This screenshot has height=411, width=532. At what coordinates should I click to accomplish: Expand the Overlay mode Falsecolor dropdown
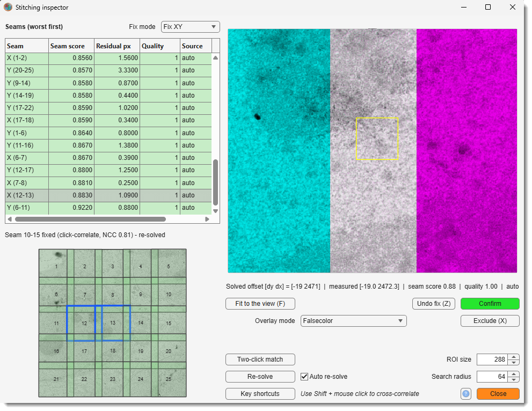point(354,321)
